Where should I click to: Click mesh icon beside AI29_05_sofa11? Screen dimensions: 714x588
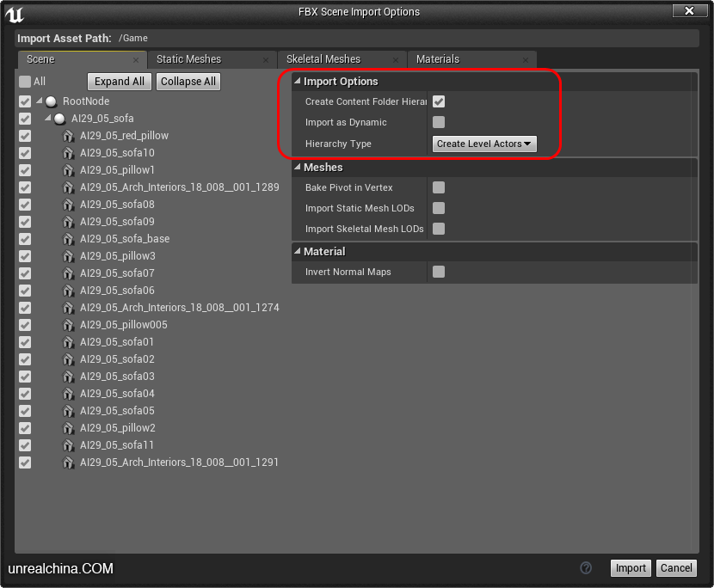68,445
